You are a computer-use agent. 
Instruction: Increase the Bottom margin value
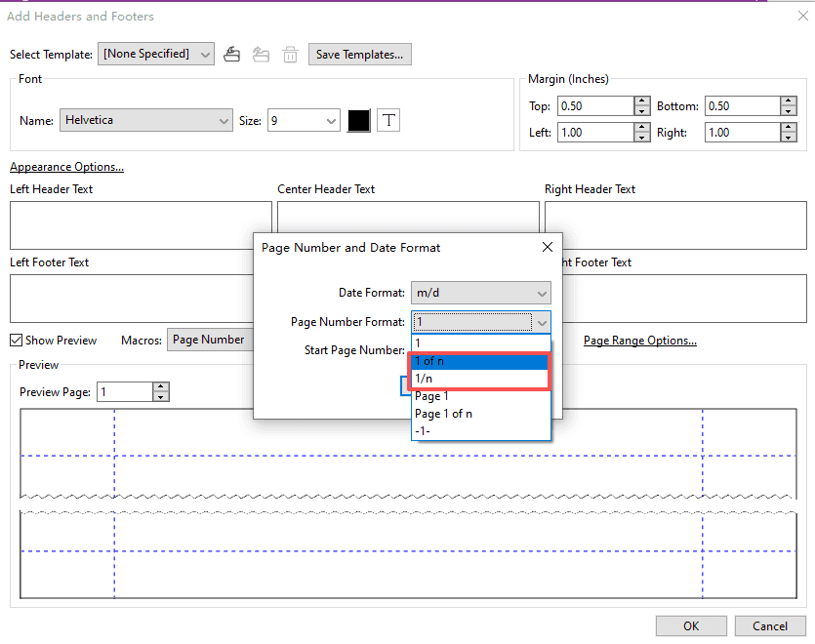tap(789, 101)
